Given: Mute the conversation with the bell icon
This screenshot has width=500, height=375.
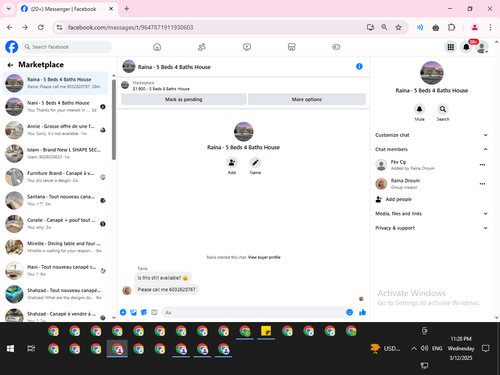Looking at the screenshot, I should click(x=419, y=109).
